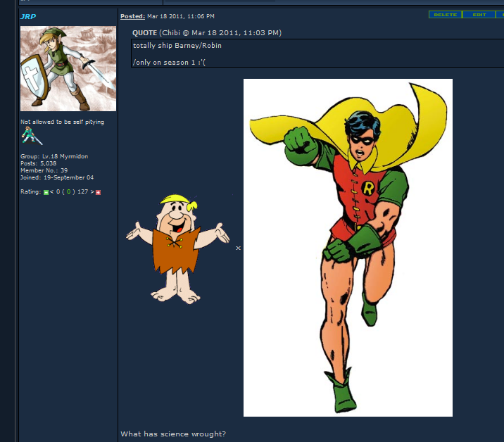This screenshot has width=504, height=442.
Task: Open JRP's user profile link
Action: pos(28,16)
